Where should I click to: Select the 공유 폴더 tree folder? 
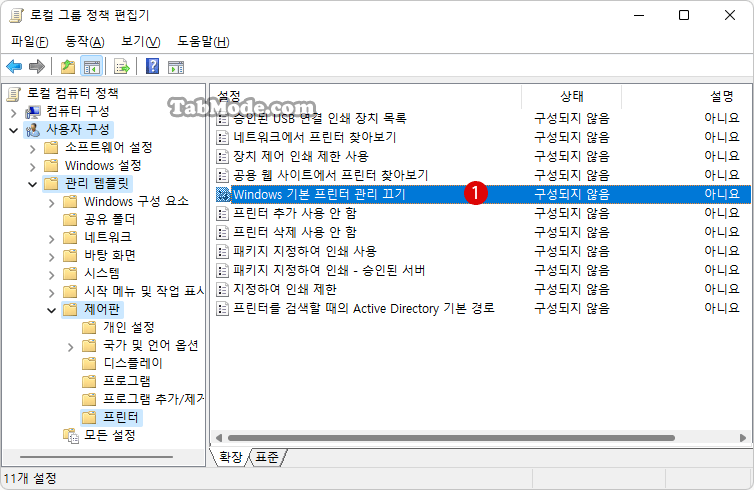coord(110,220)
